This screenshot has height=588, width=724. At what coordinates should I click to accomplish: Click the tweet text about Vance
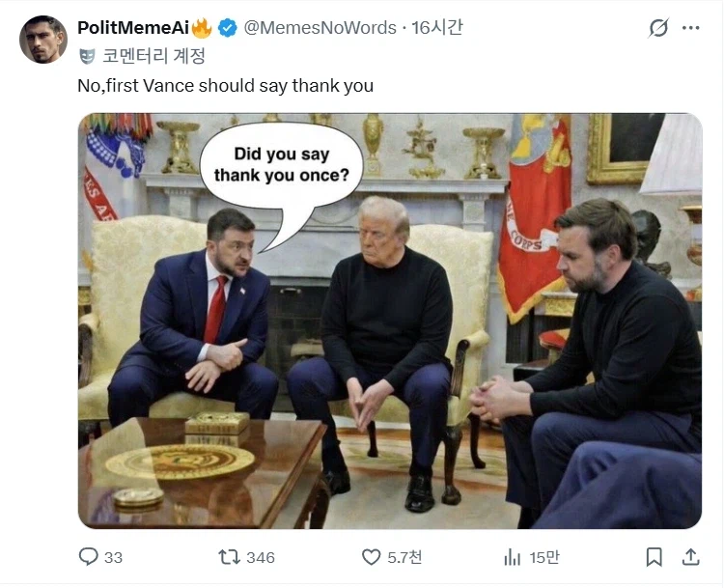coord(225,86)
